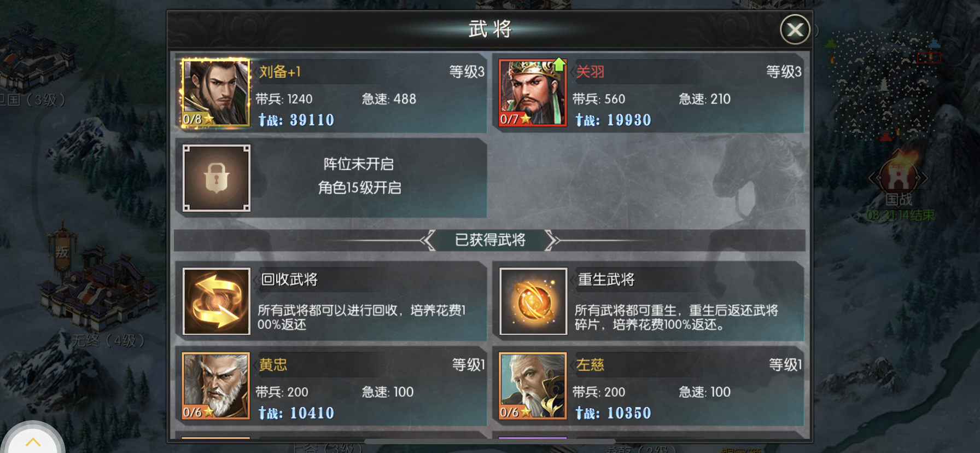This screenshot has width=980, height=453.
Task: Expand the bottom-left up-chevron button
Action: click(33, 440)
